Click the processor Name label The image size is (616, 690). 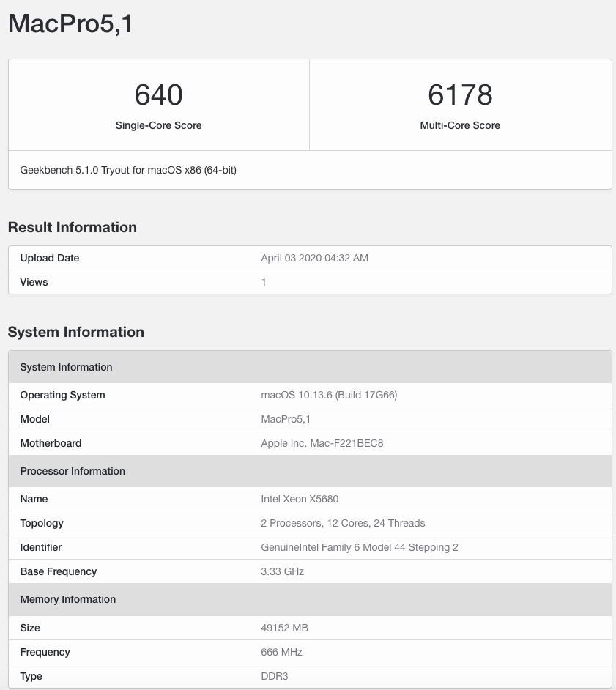pyautogui.click(x=34, y=499)
